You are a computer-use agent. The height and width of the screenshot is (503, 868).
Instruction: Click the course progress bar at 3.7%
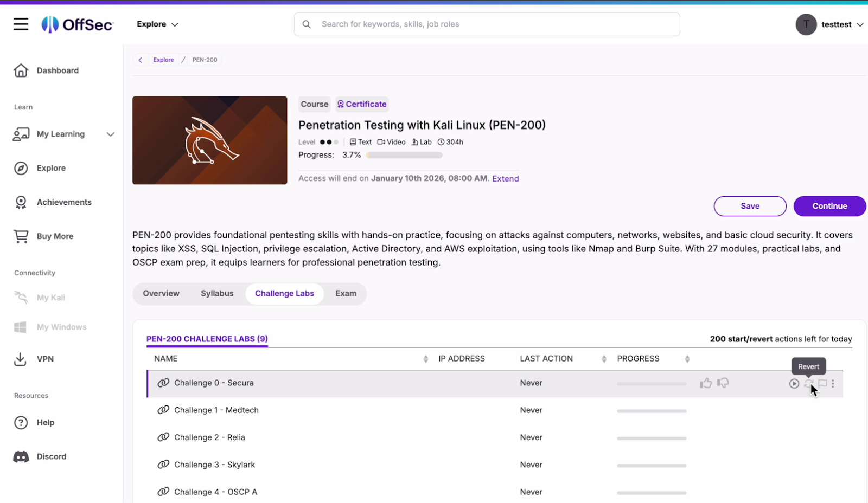pos(404,155)
